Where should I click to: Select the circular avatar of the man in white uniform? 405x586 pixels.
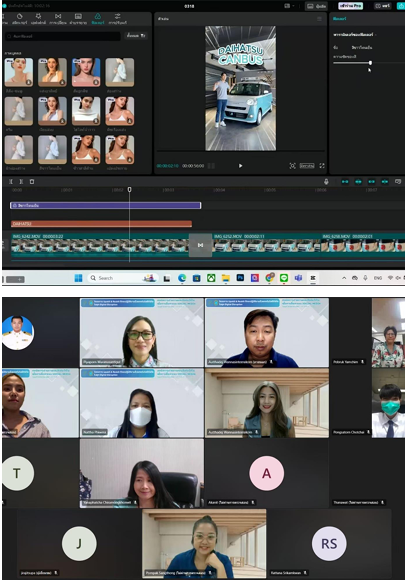(x=18, y=333)
